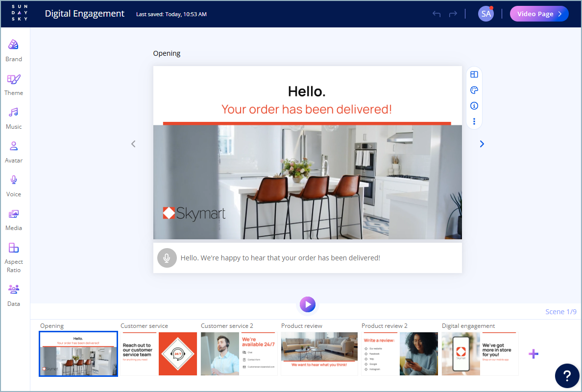The height and width of the screenshot is (392, 582).
Task: Go to the previous scene
Action: tap(133, 144)
